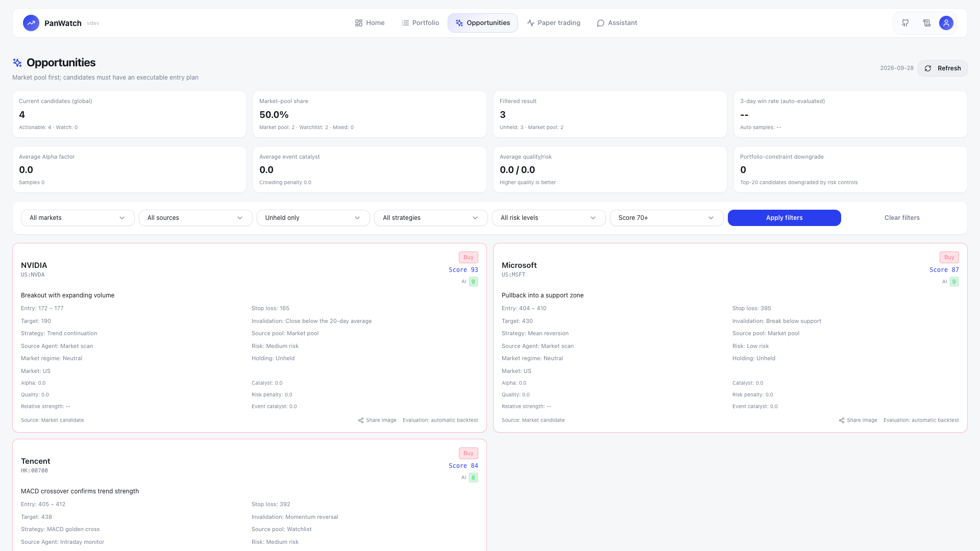Click the Buy tag on Tencent card
This screenshot has height=551, width=980.
[x=469, y=454]
